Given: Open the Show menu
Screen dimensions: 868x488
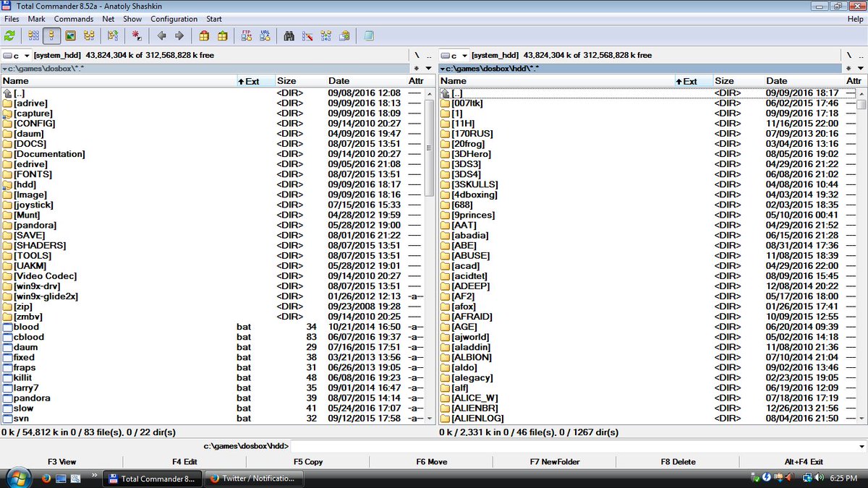Looking at the screenshot, I should click(132, 19).
